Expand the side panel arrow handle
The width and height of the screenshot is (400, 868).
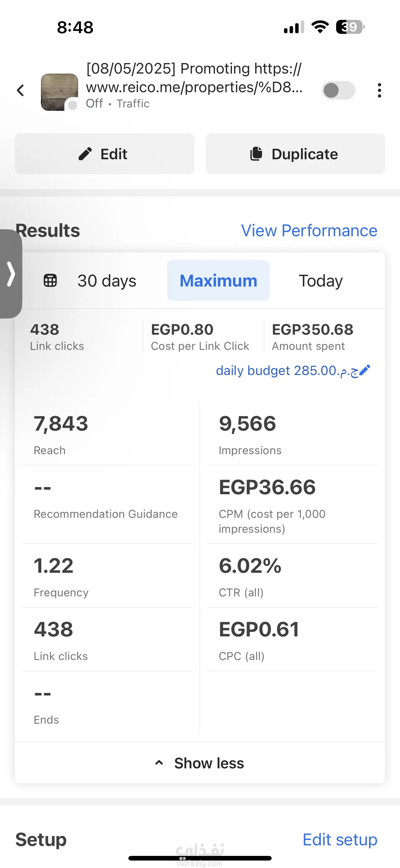pos(11,274)
